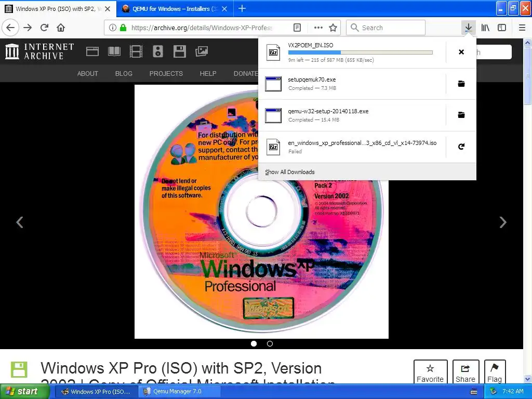The width and height of the screenshot is (532, 399).
Task: Close the QEMU for Windows tab
Action: click(224, 9)
